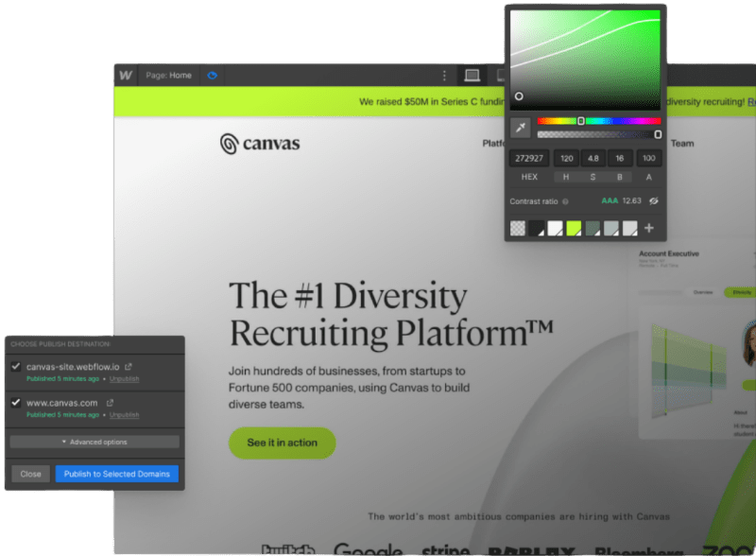
Task: Select the lime green swatch
Action: click(x=574, y=228)
